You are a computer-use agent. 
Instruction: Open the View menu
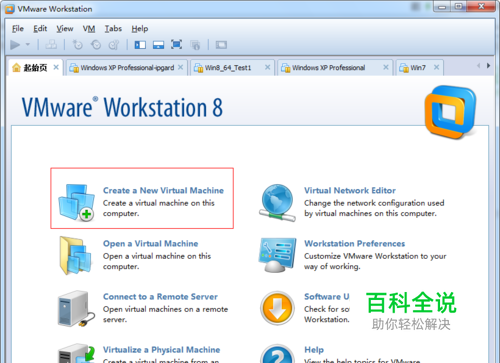[65, 29]
